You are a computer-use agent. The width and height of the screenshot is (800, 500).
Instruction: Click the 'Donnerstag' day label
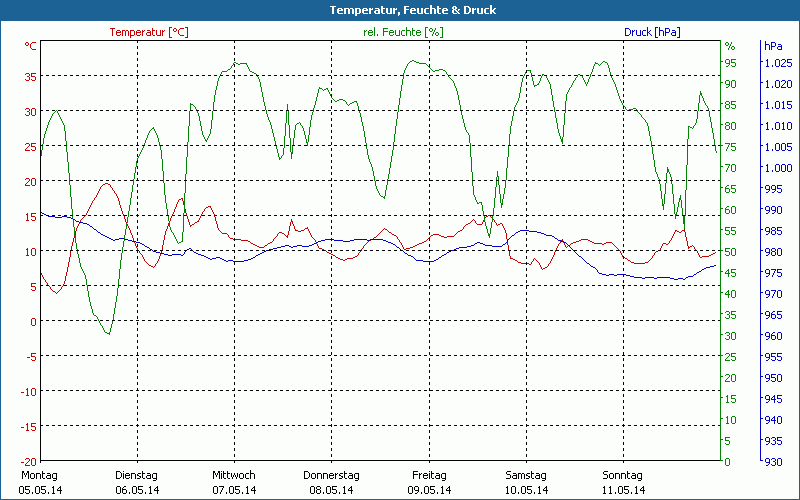point(331,475)
